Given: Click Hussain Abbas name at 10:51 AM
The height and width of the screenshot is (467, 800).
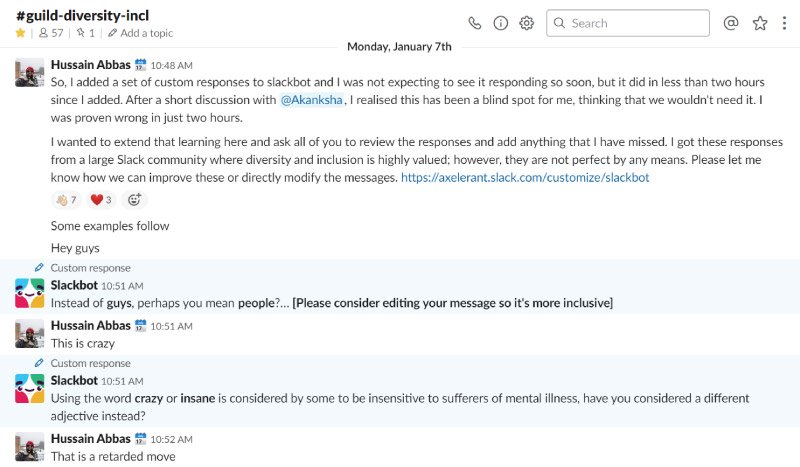Looking at the screenshot, I should [91, 326].
